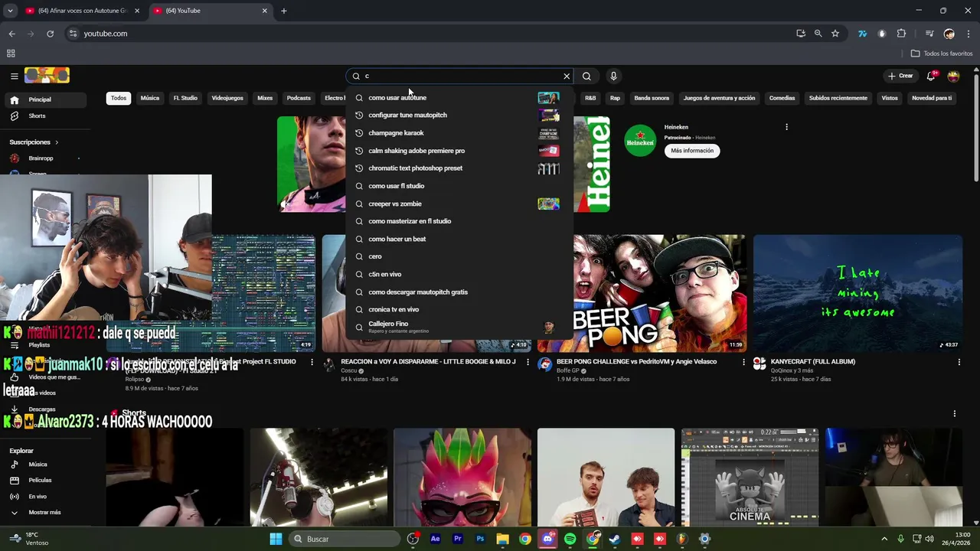This screenshot has height=551, width=980.
Task: Open the Shorts shelf three-dot menu
Action: tap(954, 413)
